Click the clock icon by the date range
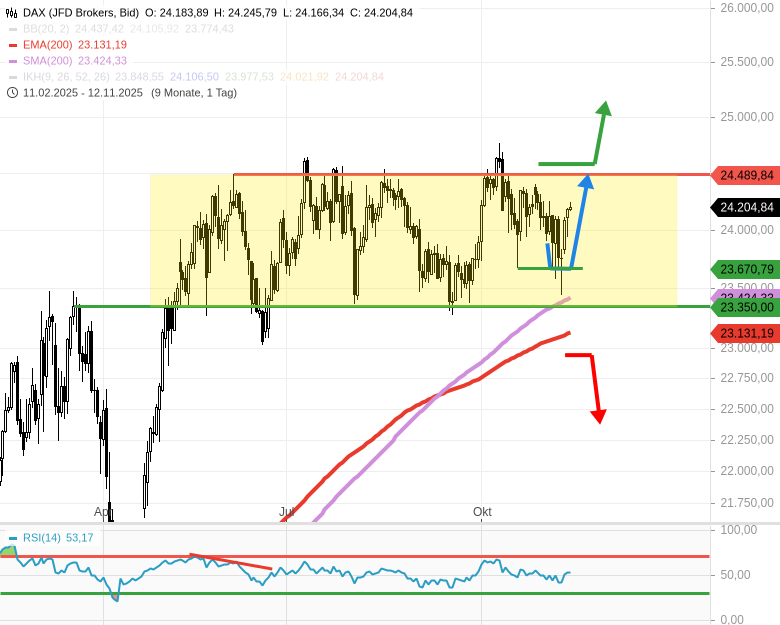 point(12,93)
